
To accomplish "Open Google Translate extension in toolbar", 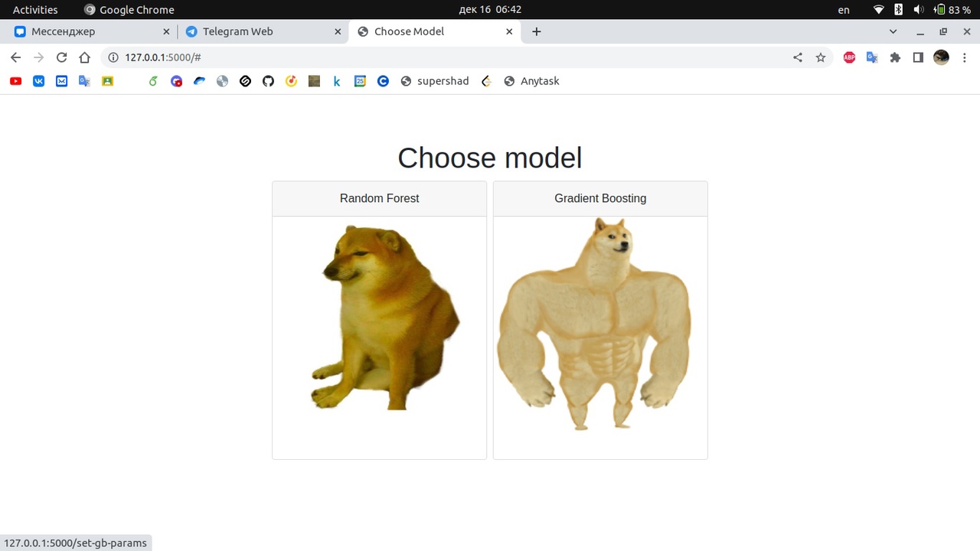I will [x=872, y=57].
